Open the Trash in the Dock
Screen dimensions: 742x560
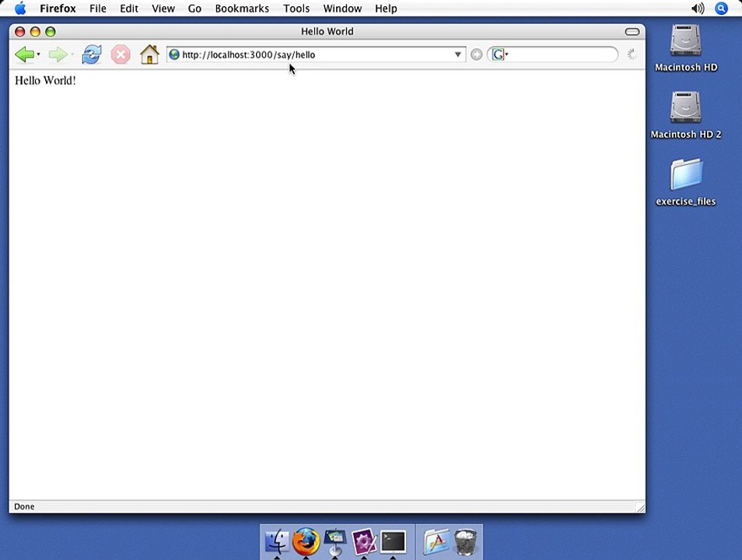click(466, 541)
